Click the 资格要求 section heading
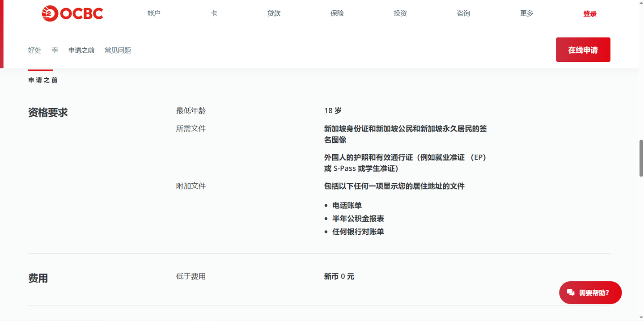 pyautogui.click(x=48, y=112)
